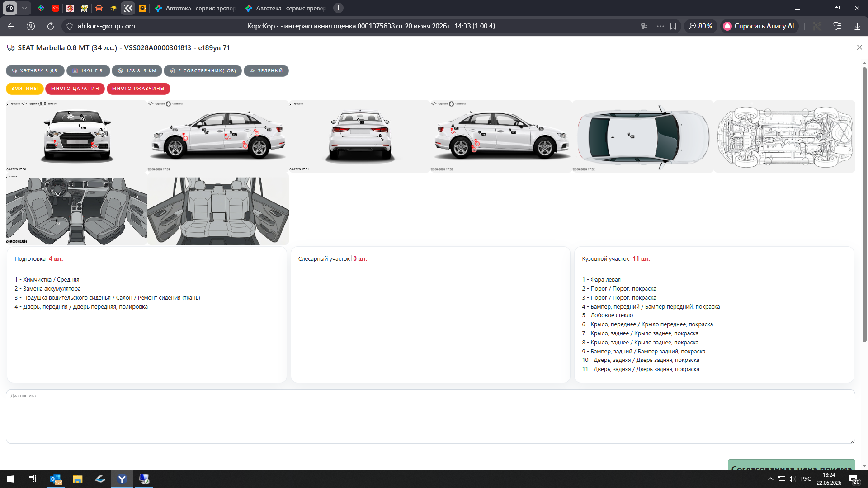Select the red МНОГО РЖАВЧИНЫ tag
Image resolution: width=868 pixels, height=488 pixels.
click(138, 89)
